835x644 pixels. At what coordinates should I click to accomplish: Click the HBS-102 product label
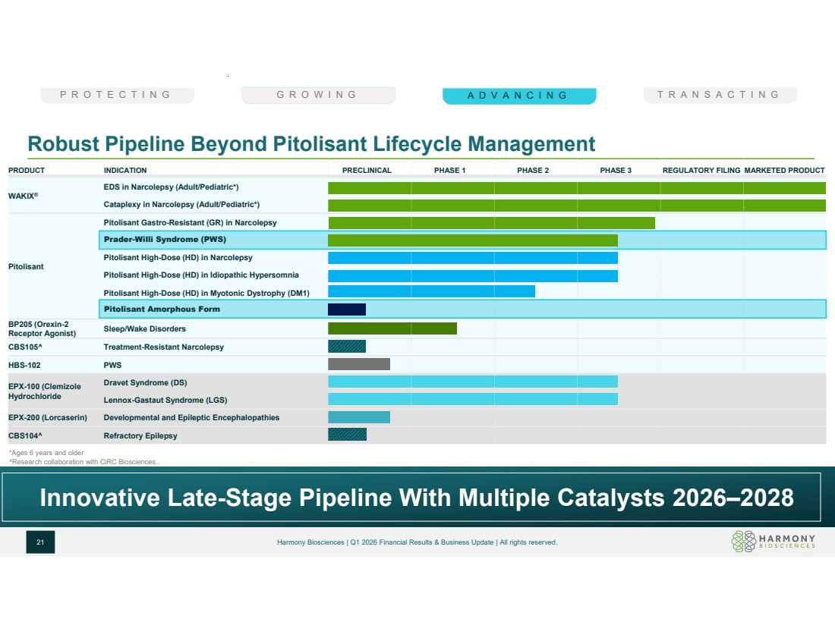click(x=24, y=365)
